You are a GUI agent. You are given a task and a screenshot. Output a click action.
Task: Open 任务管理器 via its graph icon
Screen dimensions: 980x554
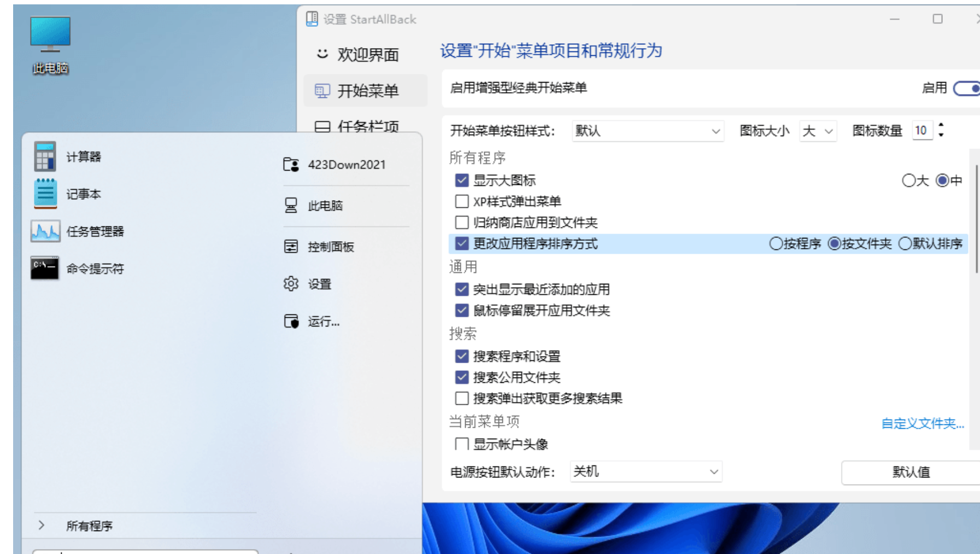click(x=45, y=231)
